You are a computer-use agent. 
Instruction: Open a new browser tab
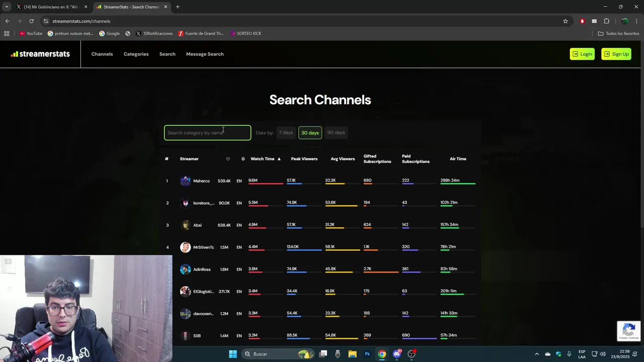[178, 7]
